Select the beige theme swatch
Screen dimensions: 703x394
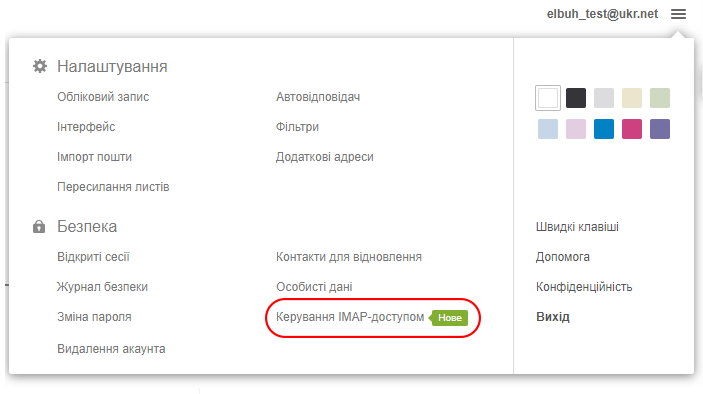(632, 98)
